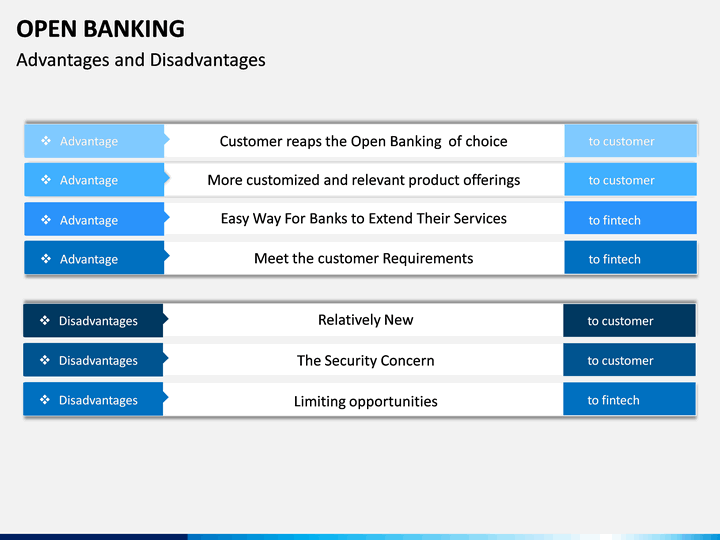720x540 pixels.
Task: Select 'More customized and relevant product offerings' text
Action: pos(364,180)
